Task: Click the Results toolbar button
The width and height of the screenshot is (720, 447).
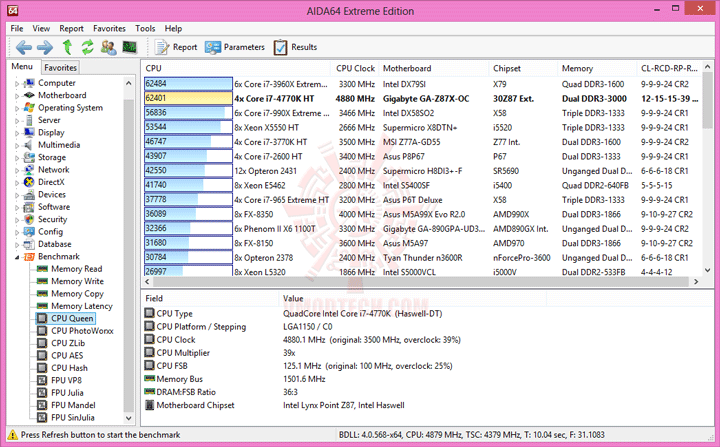Action: pyautogui.click(x=295, y=47)
